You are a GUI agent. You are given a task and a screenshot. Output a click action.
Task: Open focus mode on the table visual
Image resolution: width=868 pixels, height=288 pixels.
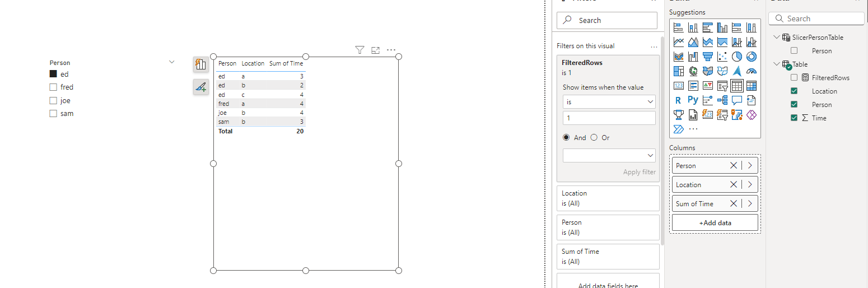tap(376, 50)
